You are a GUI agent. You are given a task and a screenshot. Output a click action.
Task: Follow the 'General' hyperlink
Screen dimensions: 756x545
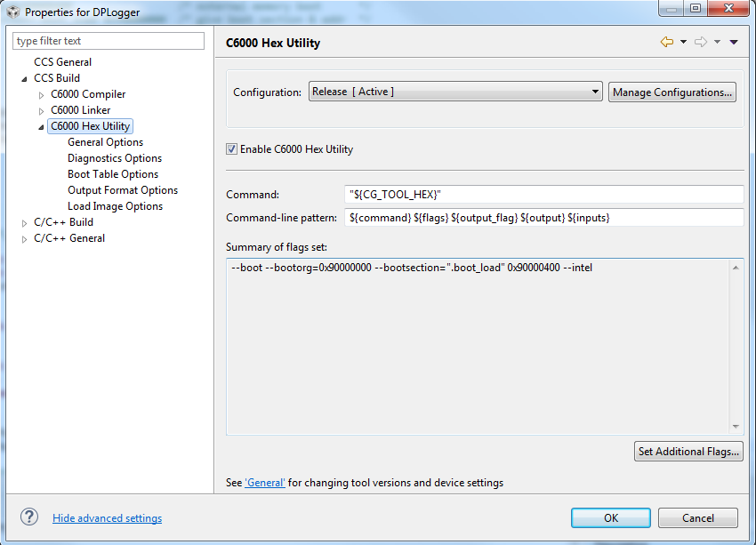[x=265, y=483]
